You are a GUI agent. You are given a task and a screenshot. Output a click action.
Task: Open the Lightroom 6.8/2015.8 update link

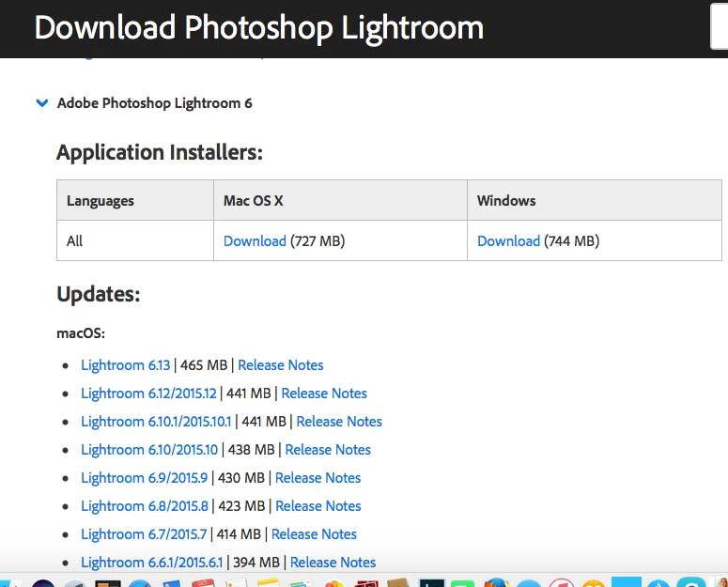pyautogui.click(x=145, y=506)
